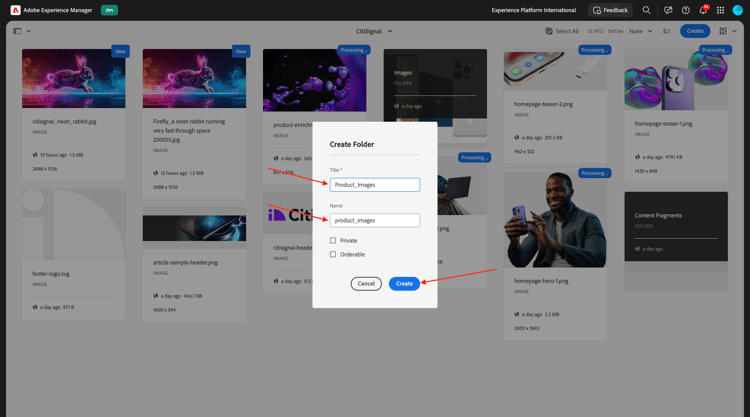
Task: Click the Select All checkbox icon
Action: point(549,31)
